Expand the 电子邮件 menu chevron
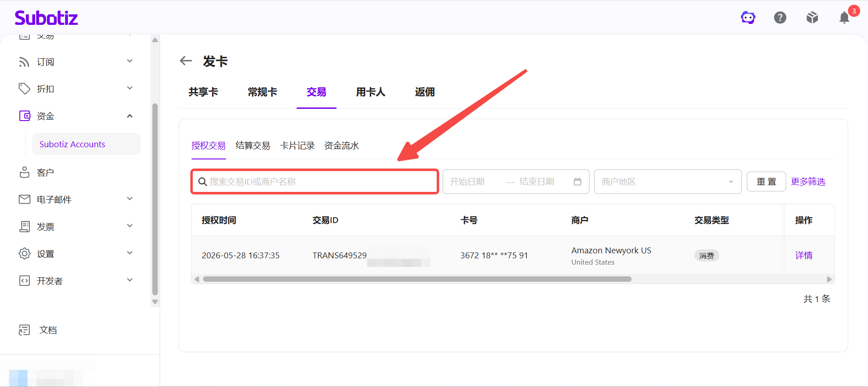 click(130, 199)
